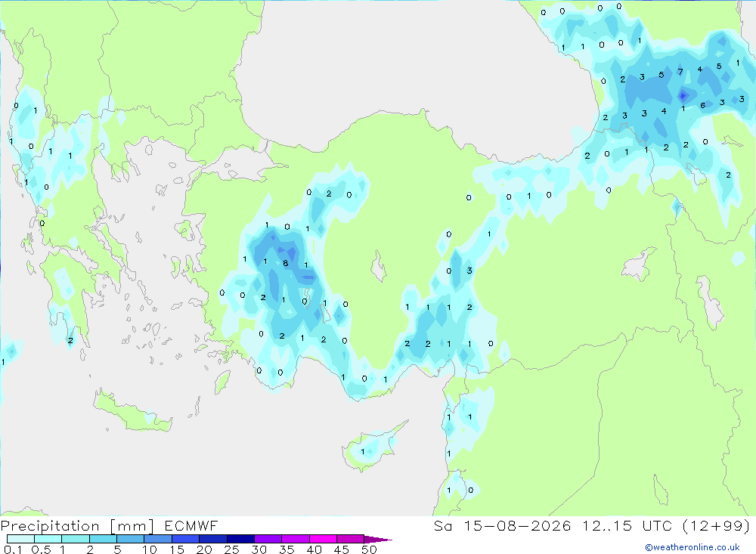Click the '0.5' legend scale label
Image resolution: width=756 pixels, height=554 pixels.
click(42, 549)
